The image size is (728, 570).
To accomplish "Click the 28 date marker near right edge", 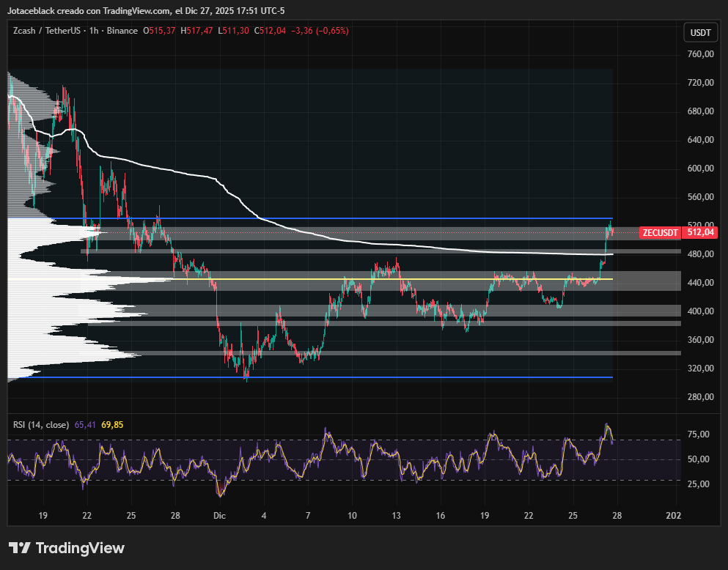I will point(617,516).
